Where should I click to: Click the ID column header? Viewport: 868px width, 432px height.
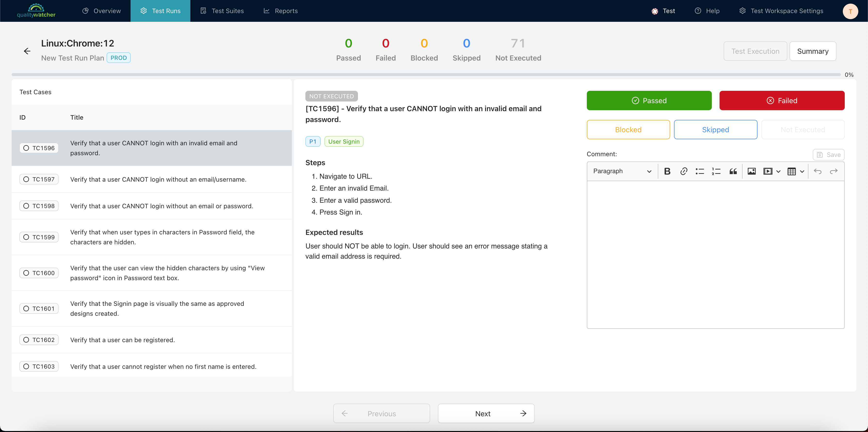click(x=23, y=117)
